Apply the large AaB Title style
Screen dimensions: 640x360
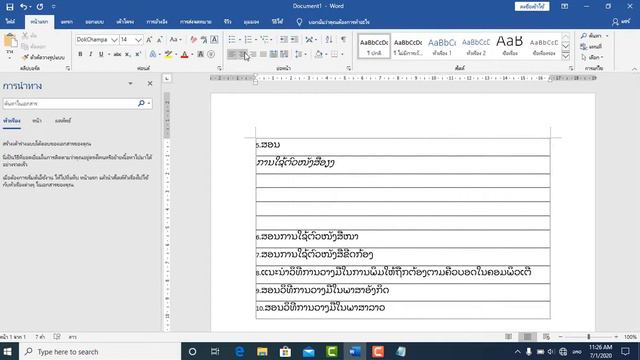(x=510, y=47)
